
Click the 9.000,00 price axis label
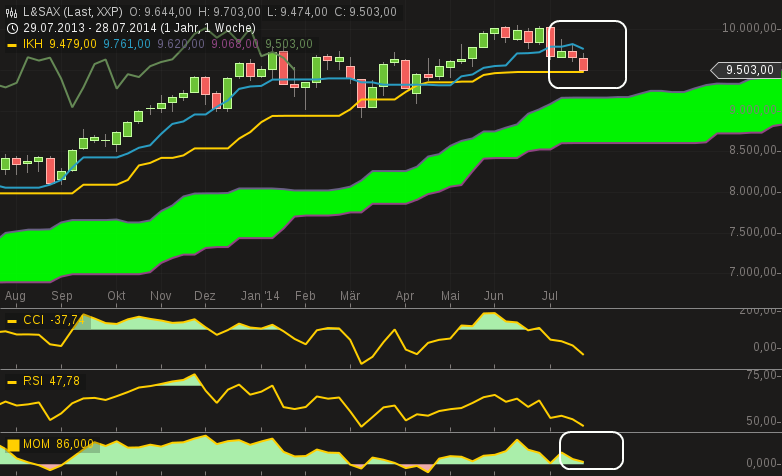[755, 110]
